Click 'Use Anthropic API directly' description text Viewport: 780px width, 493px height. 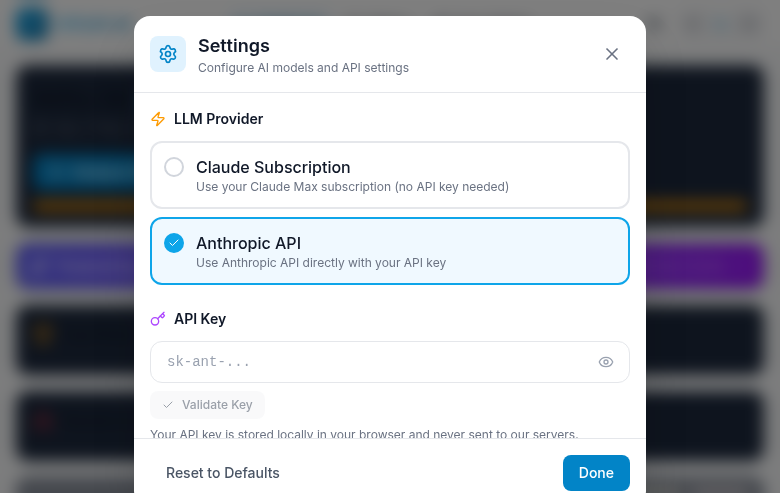(320, 263)
